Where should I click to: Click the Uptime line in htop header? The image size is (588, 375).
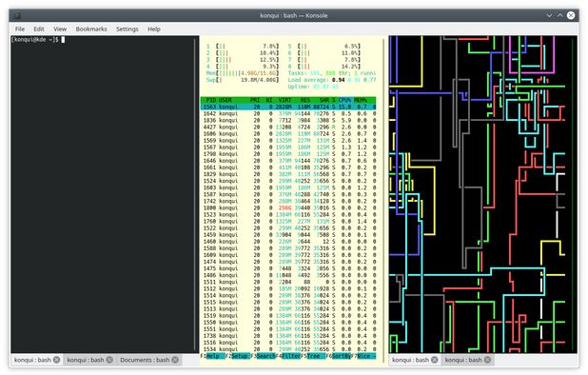click(x=313, y=87)
